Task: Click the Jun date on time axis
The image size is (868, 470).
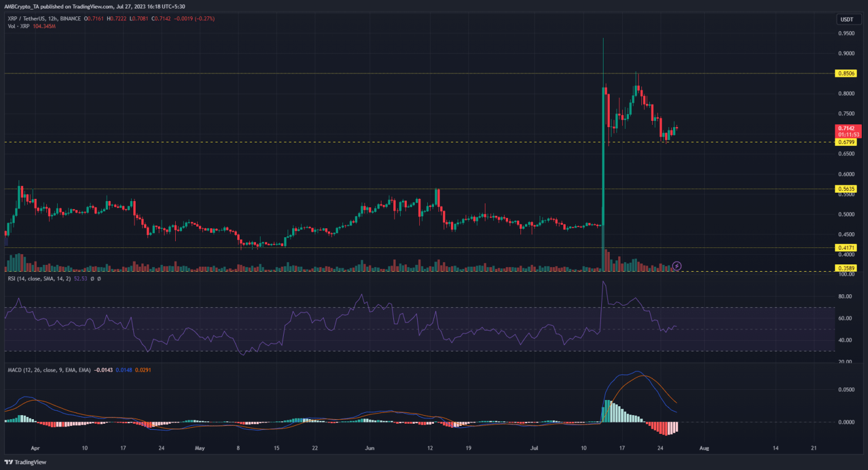Action: pos(370,448)
